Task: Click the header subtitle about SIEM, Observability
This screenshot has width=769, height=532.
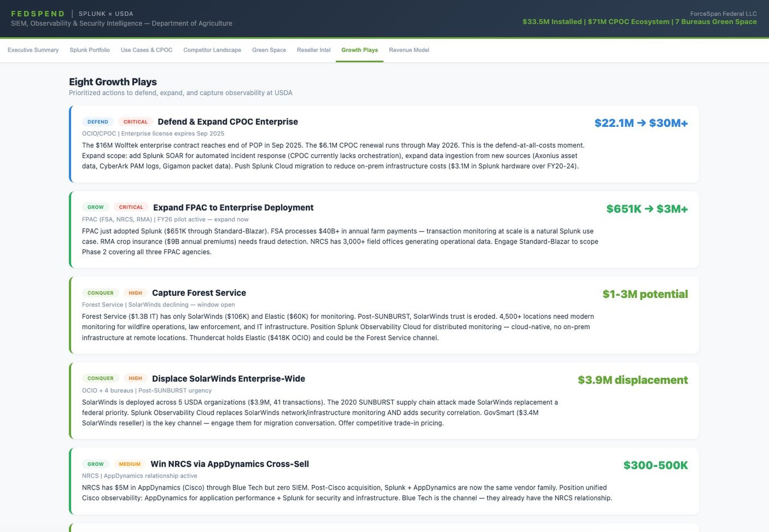Action: click(122, 24)
